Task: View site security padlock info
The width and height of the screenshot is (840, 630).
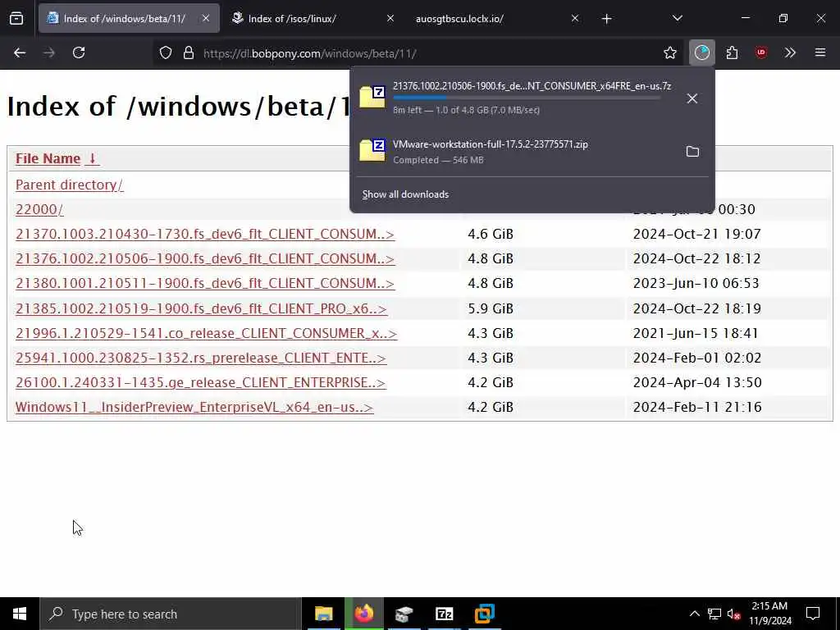Action: click(188, 53)
